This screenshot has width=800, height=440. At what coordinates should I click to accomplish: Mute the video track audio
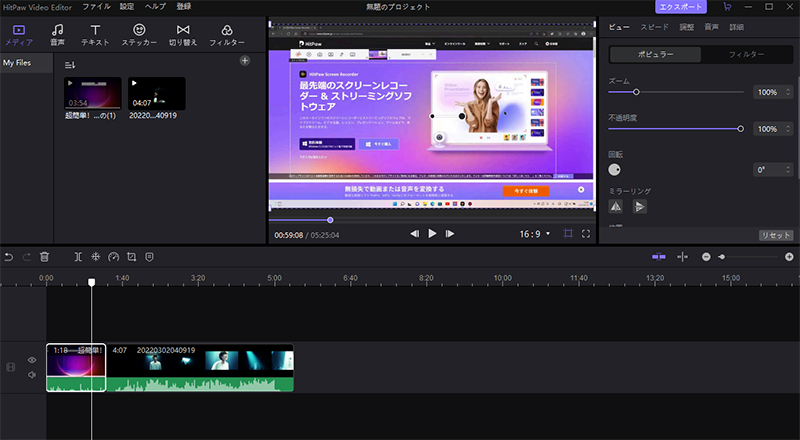(x=32, y=375)
